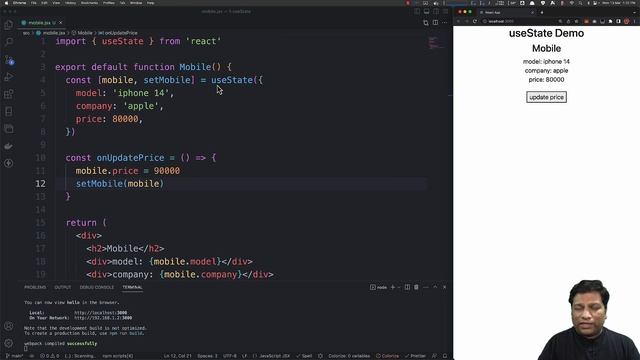Click the onUpdatePrice breadcrumb item
Image resolution: width=640 pixels, height=360 pixels.
(118, 33)
